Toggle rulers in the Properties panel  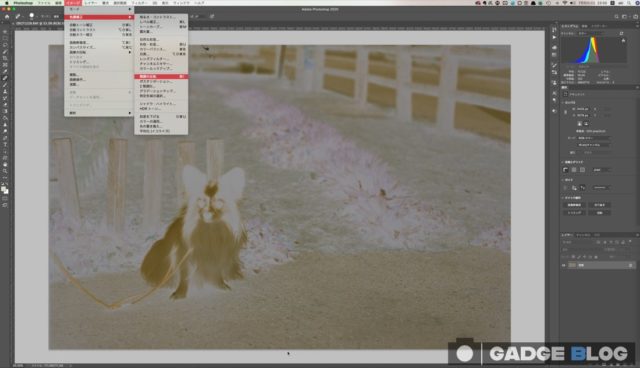pos(565,170)
